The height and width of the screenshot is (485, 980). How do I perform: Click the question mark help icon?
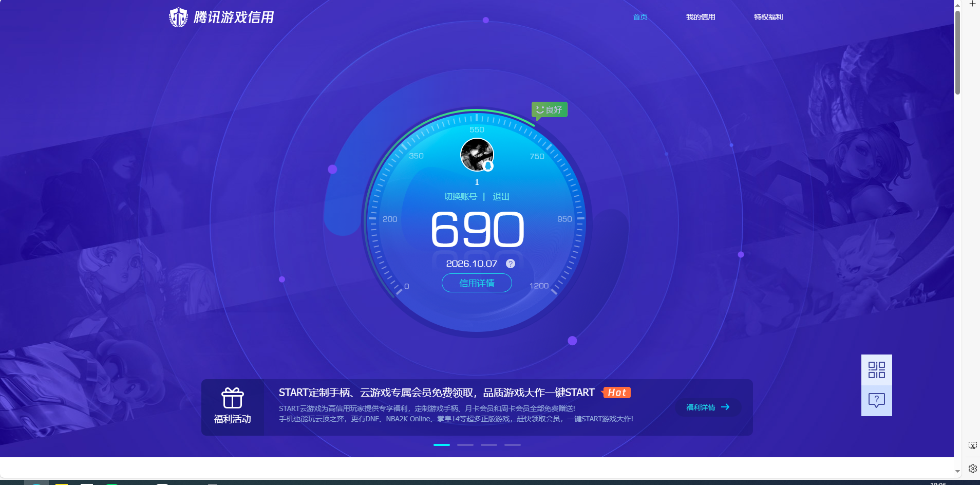pyautogui.click(x=511, y=264)
